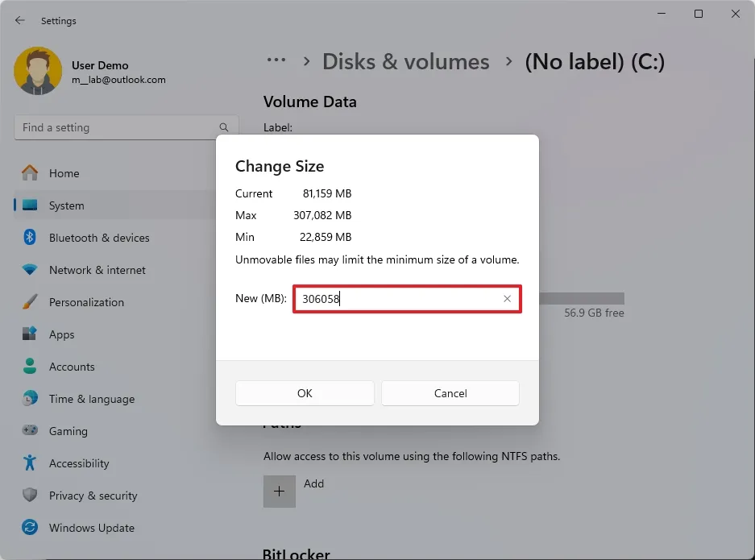This screenshot has width=755, height=560.
Task: Select the (No label) (C:) breadcrumb
Action: [594, 61]
